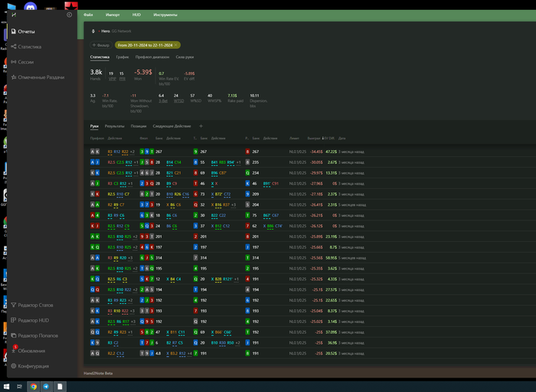Open Редактор HUD in sidebar
536x392 pixels.
coord(30,320)
